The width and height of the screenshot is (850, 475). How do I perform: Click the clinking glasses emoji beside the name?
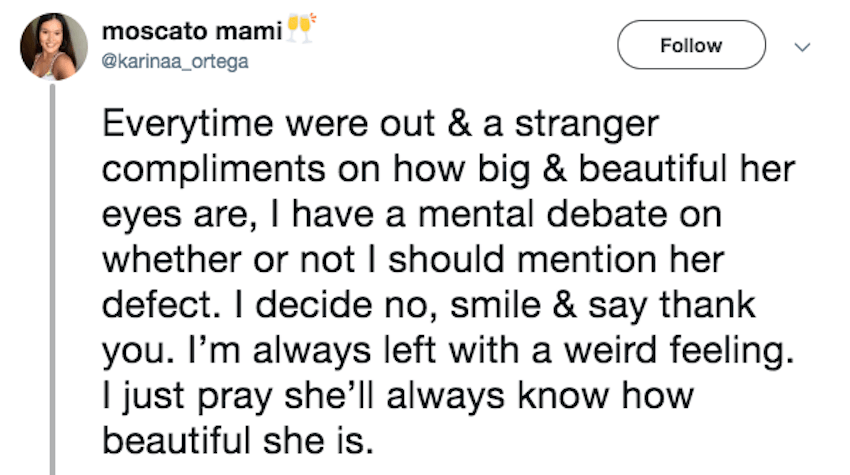(301, 28)
